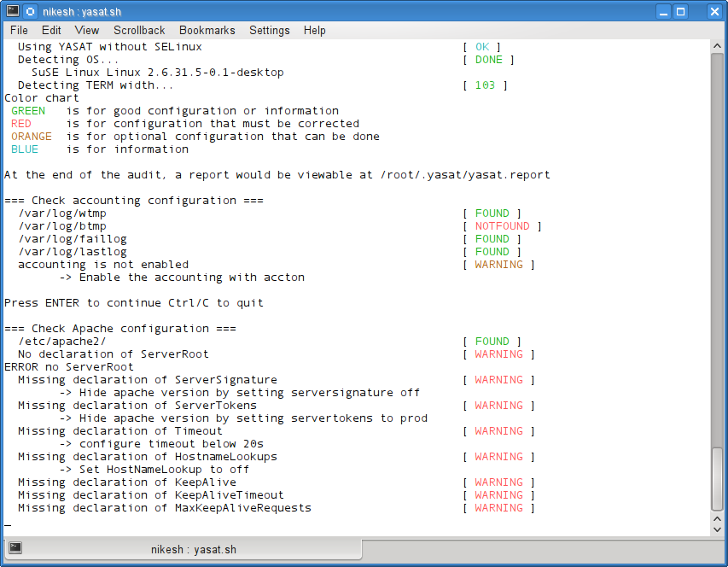Open the Edit menu
The width and height of the screenshot is (728, 567).
(51, 30)
